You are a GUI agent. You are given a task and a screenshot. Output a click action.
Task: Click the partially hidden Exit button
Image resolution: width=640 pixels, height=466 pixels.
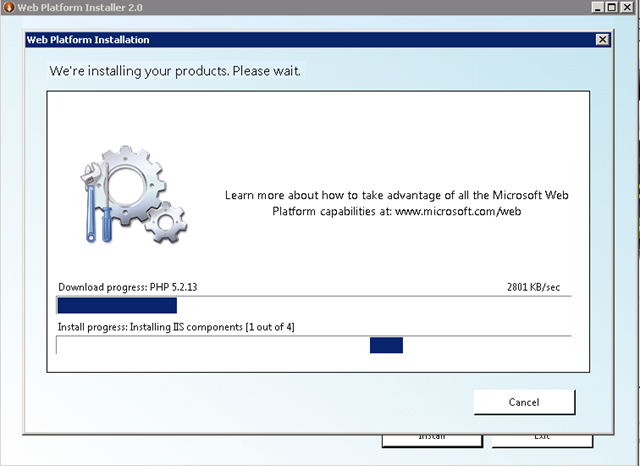pos(541,438)
